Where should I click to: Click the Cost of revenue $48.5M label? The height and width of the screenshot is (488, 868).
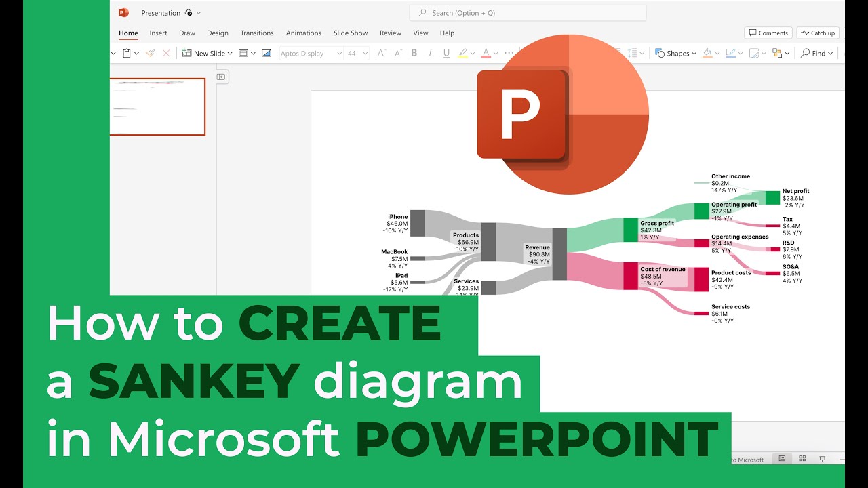click(x=663, y=276)
